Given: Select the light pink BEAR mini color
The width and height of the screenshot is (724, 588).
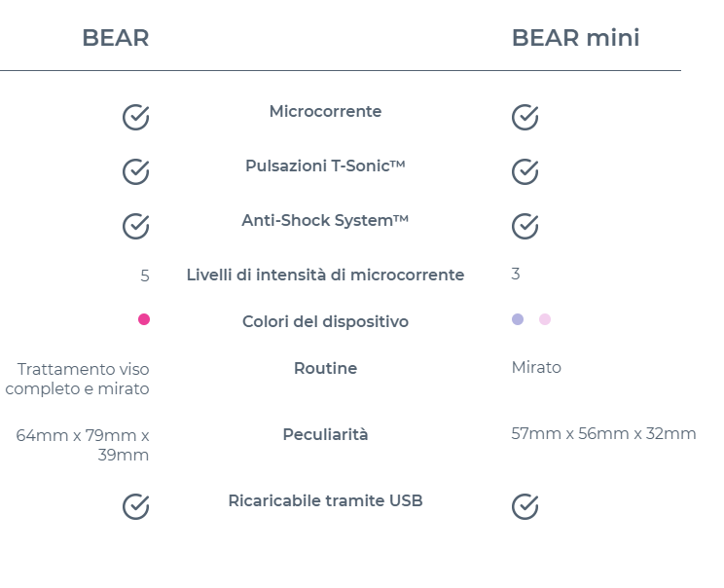Looking at the screenshot, I should 545,319.
